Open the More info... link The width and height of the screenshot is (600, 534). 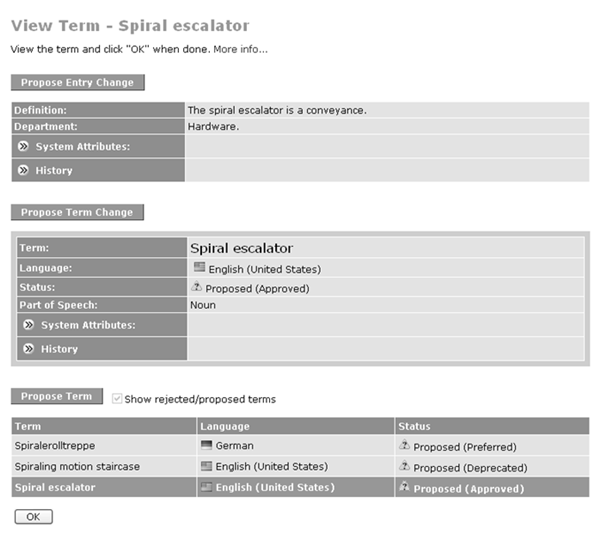[x=240, y=49]
